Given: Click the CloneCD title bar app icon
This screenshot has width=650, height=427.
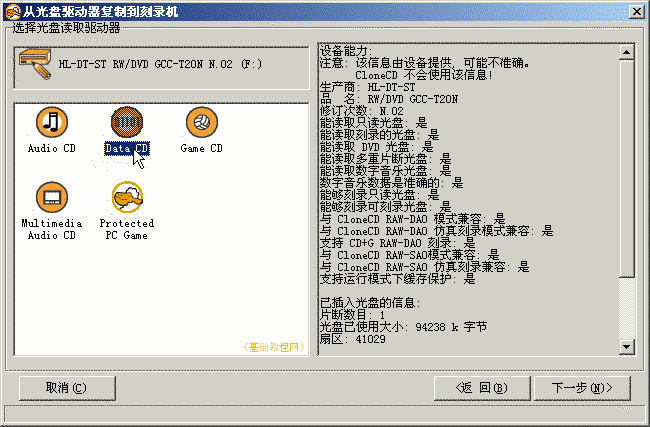Looking at the screenshot, I should (x=13, y=11).
